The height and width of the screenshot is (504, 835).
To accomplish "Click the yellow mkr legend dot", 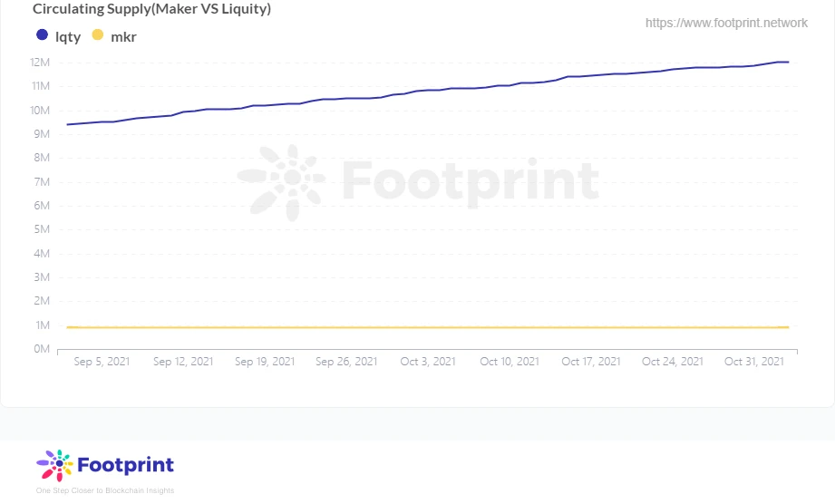I will coord(97,35).
